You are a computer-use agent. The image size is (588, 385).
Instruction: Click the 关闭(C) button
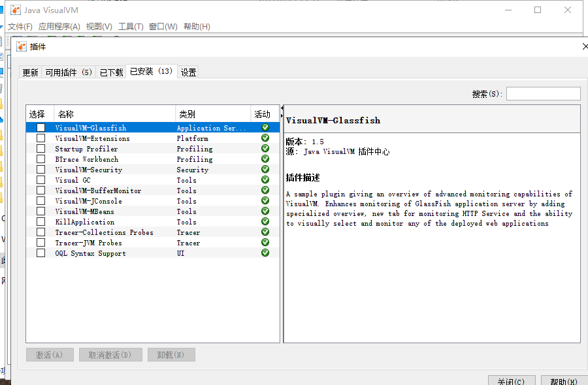pos(512,380)
